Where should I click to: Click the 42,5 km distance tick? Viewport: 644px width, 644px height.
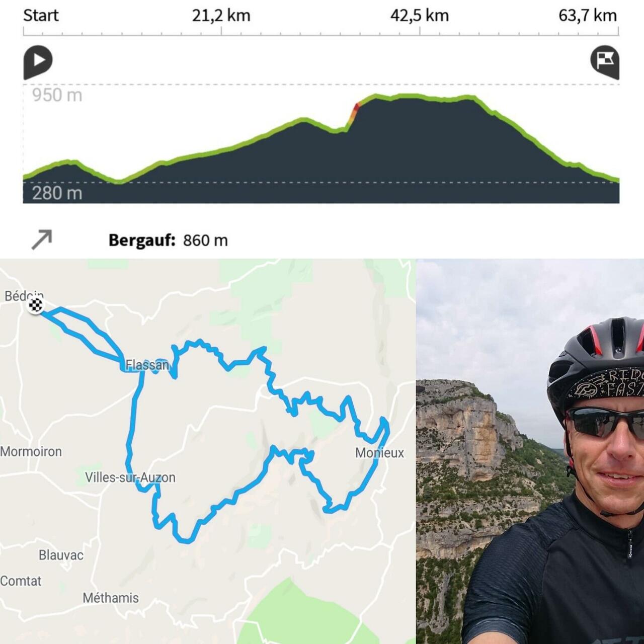[x=420, y=16]
